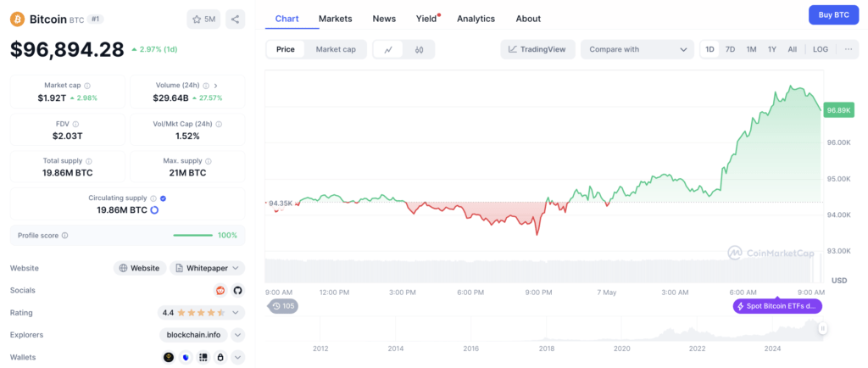Click the Vol/Mkt Cap info icon
Screen dimensions: 868x368
[218, 125]
